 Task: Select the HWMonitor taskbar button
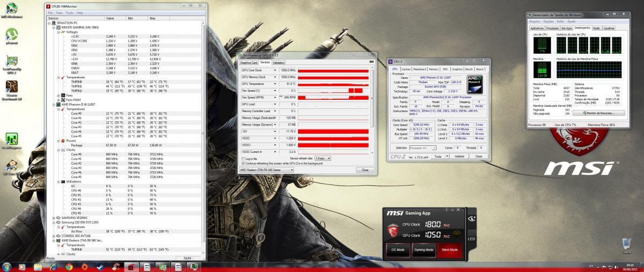click(x=131, y=267)
